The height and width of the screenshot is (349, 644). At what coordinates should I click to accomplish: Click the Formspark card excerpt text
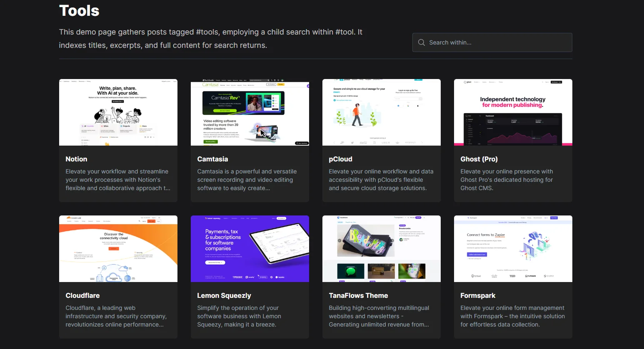[512, 316]
